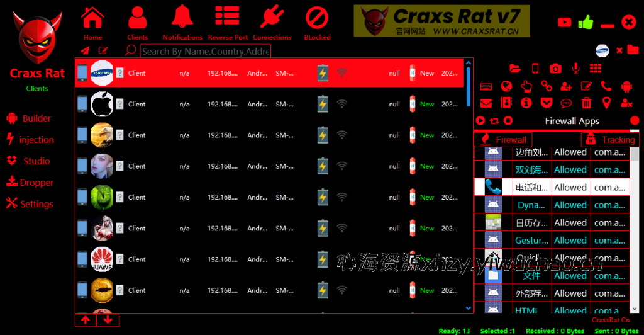Viewport: 644px width, 335px height.
Task: Click the repeat arrows beside Firewall Apps
Action: [x=494, y=120]
